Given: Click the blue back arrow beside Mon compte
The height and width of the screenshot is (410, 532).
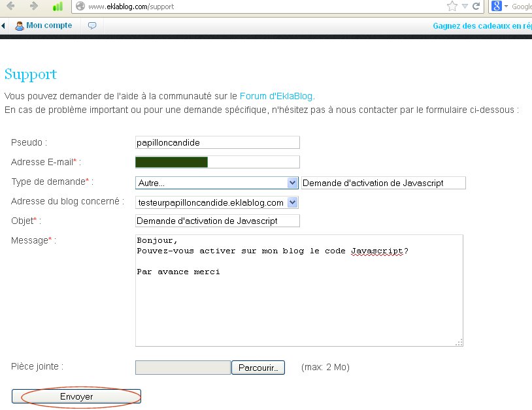Looking at the screenshot, I should (x=5, y=25).
